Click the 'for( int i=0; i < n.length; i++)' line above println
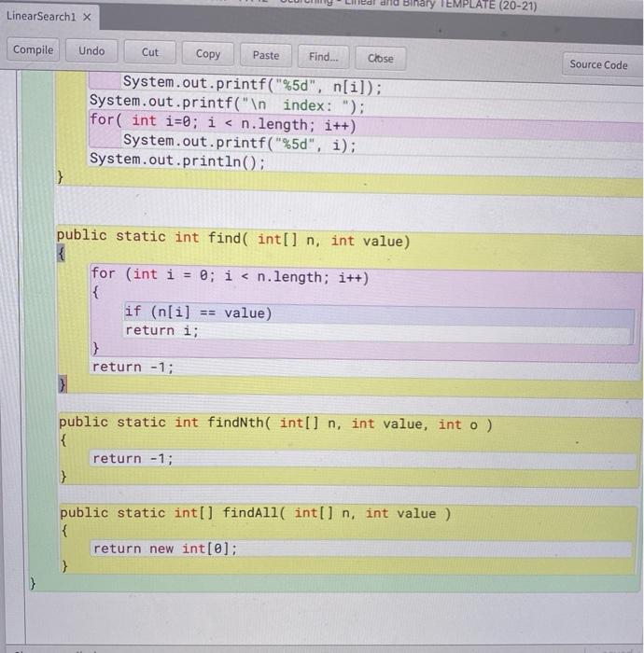This screenshot has width=644, height=653. (223, 123)
